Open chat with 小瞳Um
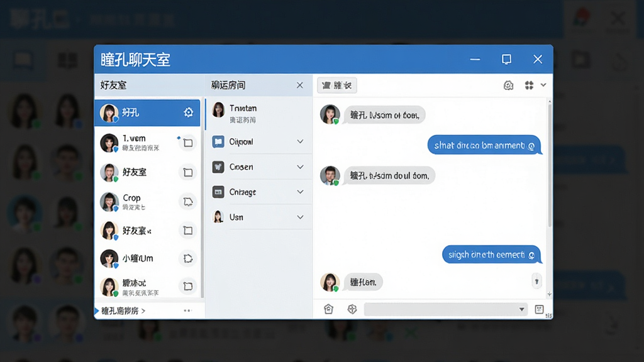Image resolution: width=644 pixels, height=362 pixels. click(147, 258)
